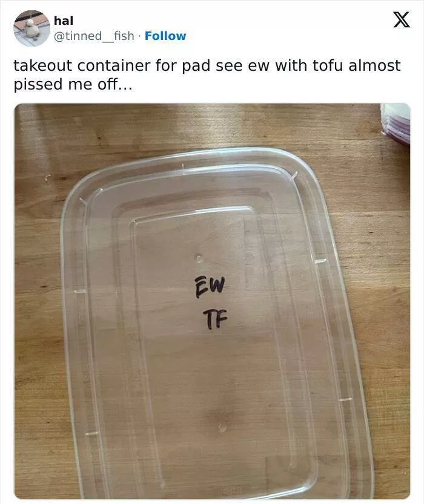This screenshot has width=424, height=504.
Task: Click the wooden table left of the lid
Action: pos(37,306)
